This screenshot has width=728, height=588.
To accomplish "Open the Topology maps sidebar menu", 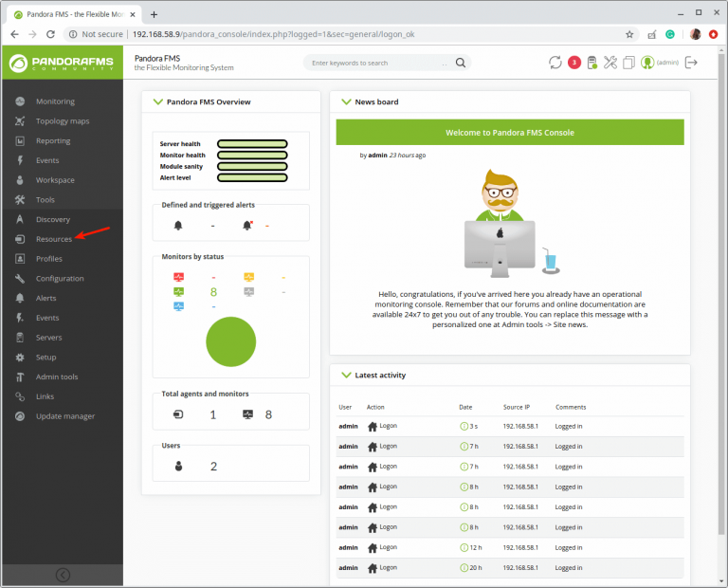I will pos(62,121).
